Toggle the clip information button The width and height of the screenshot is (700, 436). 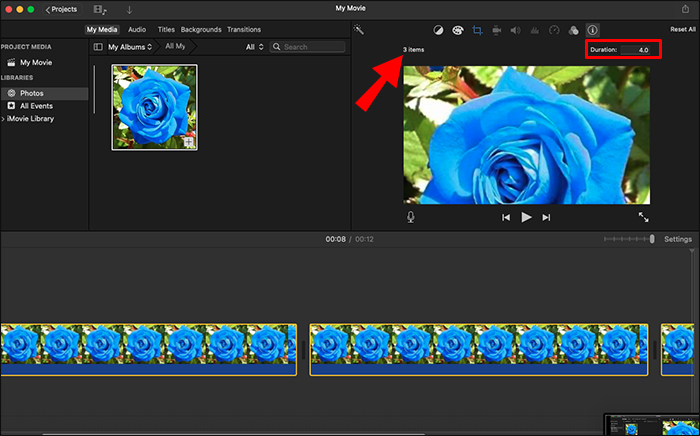click(x=592, y=30)
